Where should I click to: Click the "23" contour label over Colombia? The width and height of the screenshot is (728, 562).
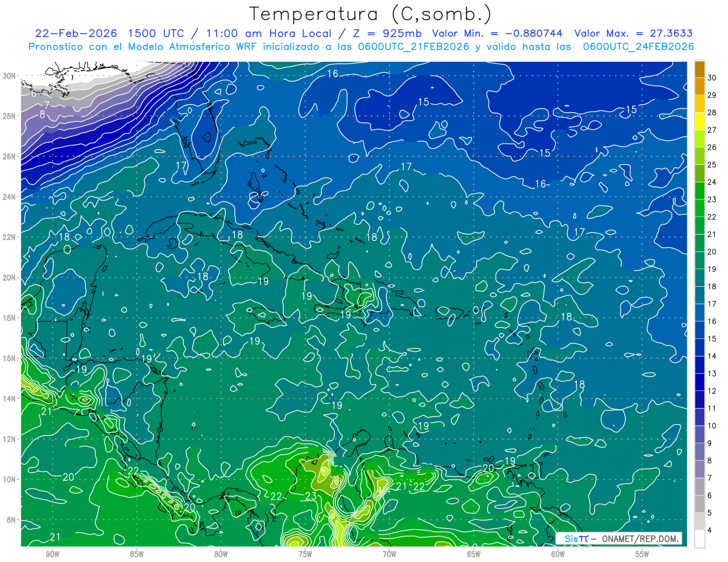click(311, 497)
